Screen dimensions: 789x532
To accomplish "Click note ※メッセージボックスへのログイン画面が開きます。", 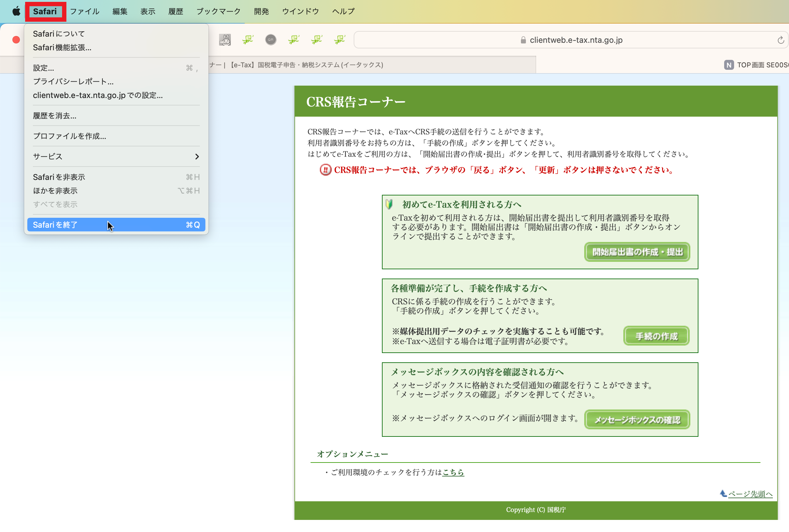I will tap(486, 418).
